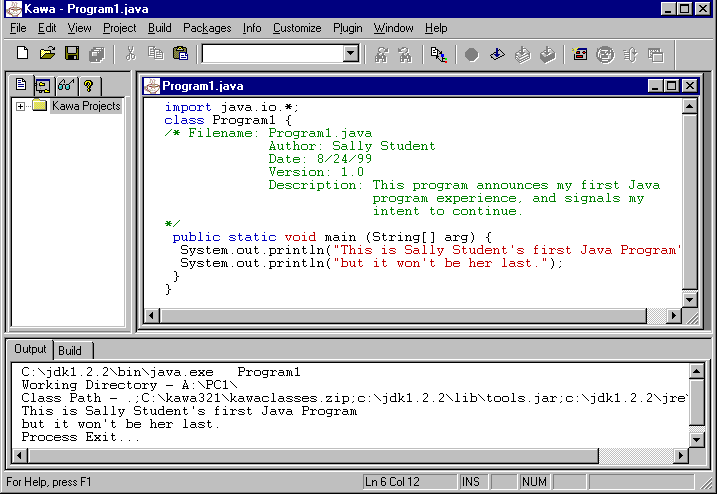
Task: Create a new file with the blank page icon
Action: [22, 54]
